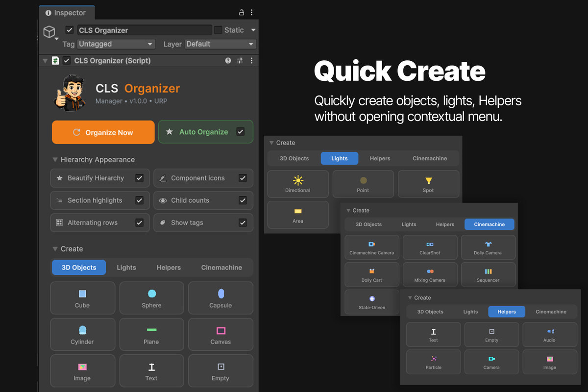The width and height of the screenshot is (588, 392).
Task: Create a State-Driven camera
Action: point(372,302)
